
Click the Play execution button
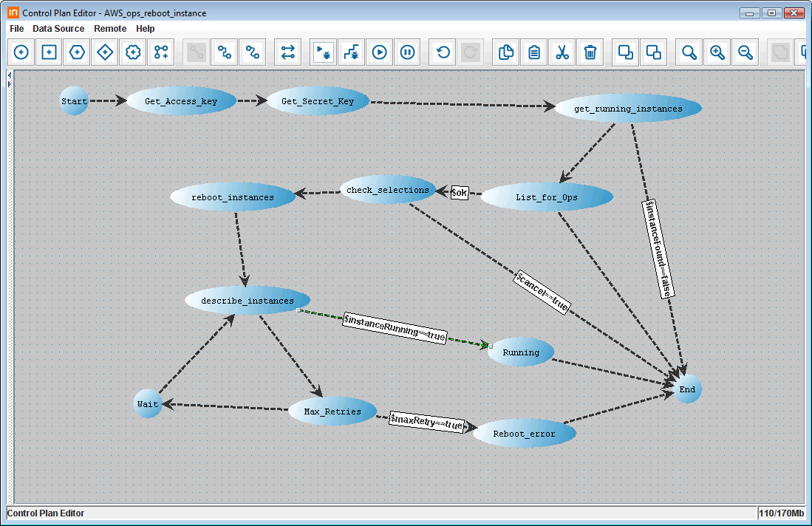pyautogui.click(x=380, y=52)
